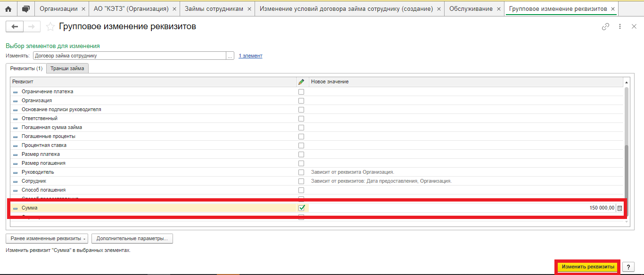The width and height of the screenshot is (644, 275).
Task: Close the Займы сотрудникам tab
Action: (249, 9)
